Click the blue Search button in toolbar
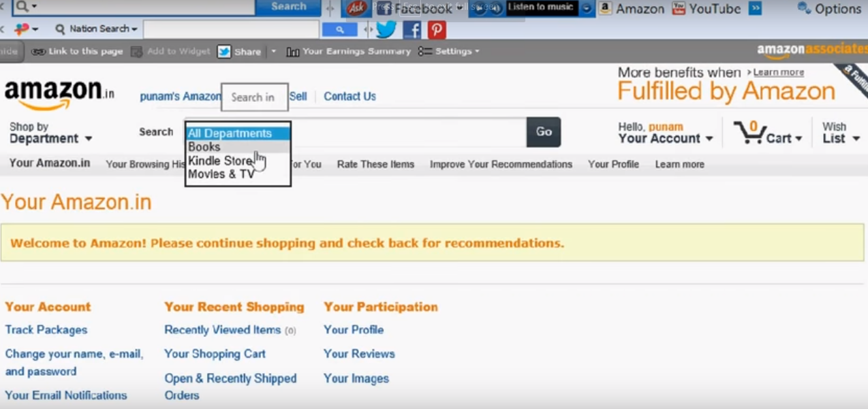The image size is (868, 409). click(288, 7)
